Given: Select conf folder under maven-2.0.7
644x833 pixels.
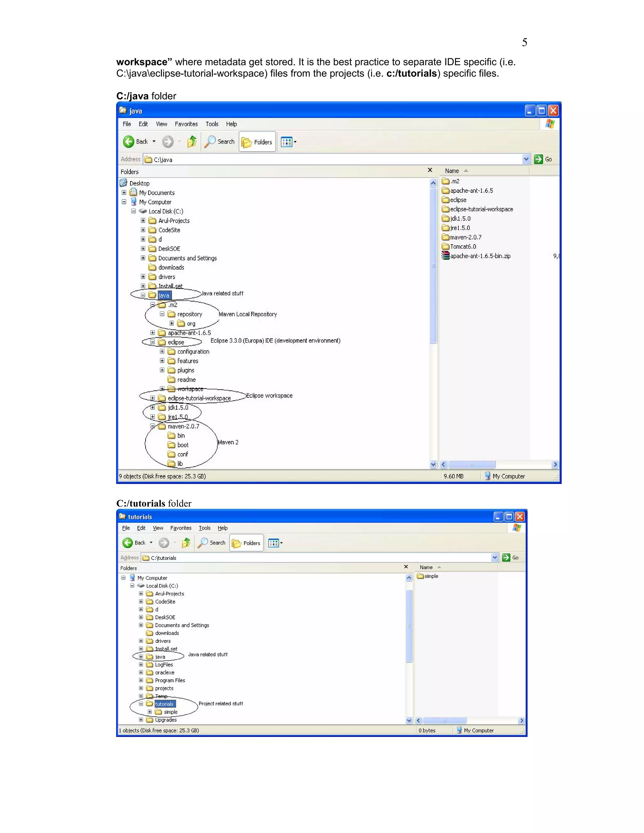Looking at the screenshot, I should (x=178, y=454).
